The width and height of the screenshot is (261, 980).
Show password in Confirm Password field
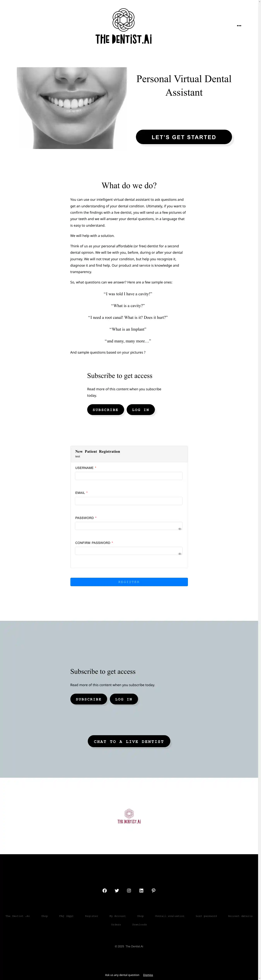180,554
